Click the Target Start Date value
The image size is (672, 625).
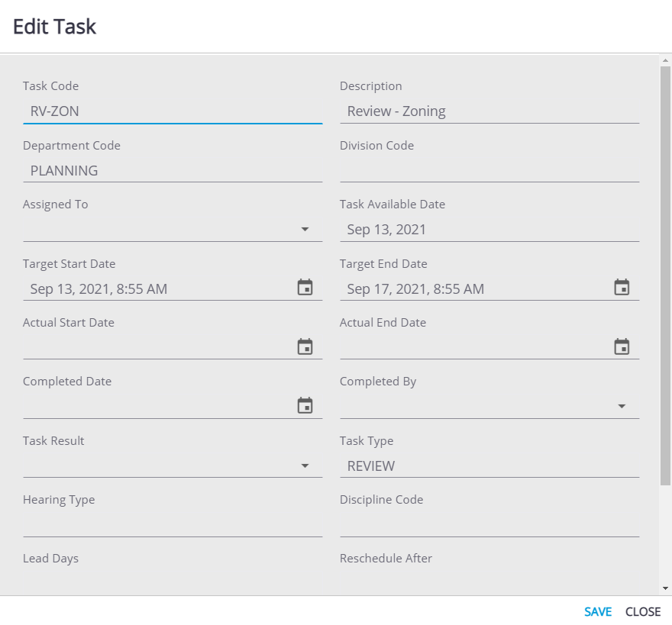[99, 289]
